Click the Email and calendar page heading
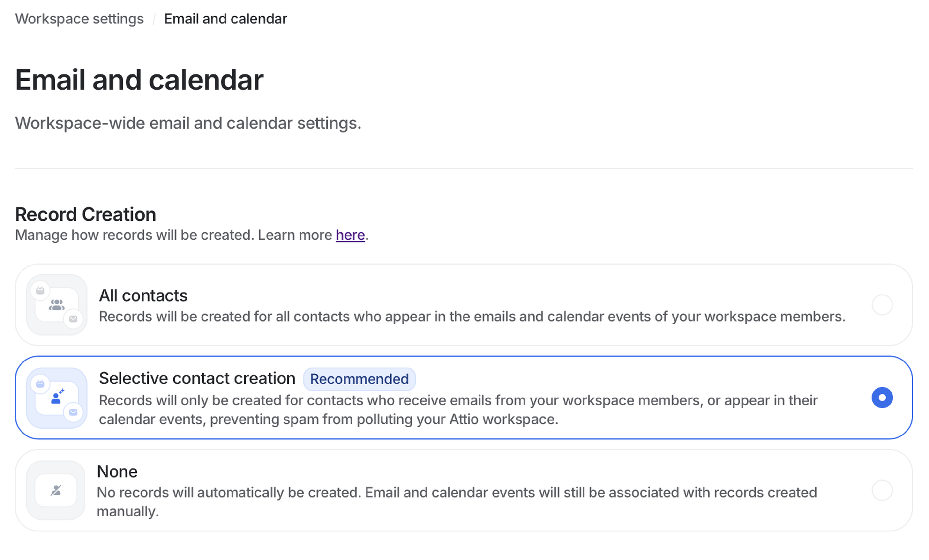This screenshot has width=929, height=560. pyautogui.click(x=139, y=80)
